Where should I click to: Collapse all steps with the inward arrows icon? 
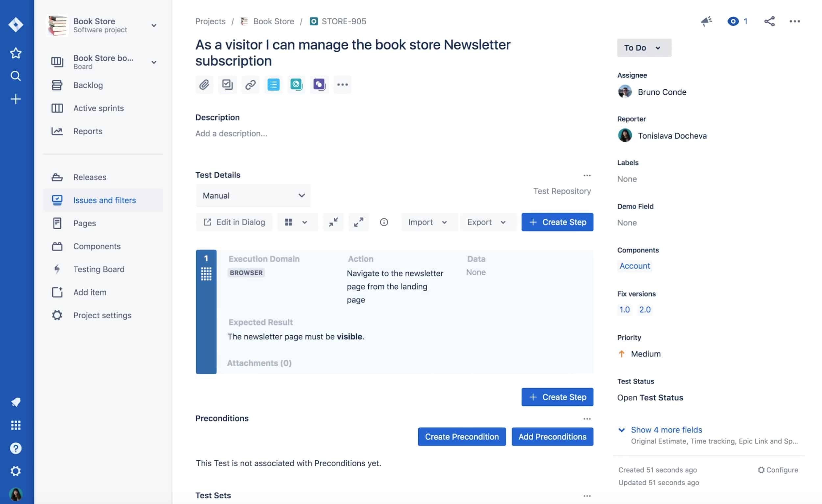pos(333,222)
